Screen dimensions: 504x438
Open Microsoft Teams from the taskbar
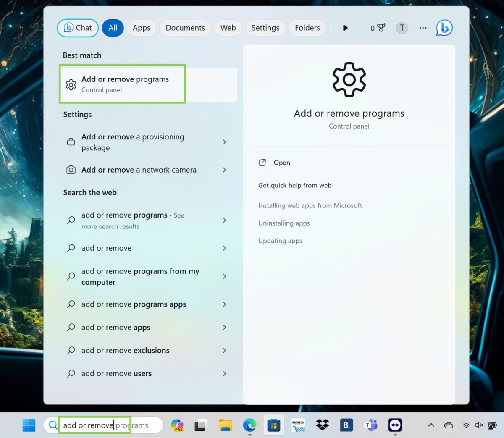(x=370, y=425)
